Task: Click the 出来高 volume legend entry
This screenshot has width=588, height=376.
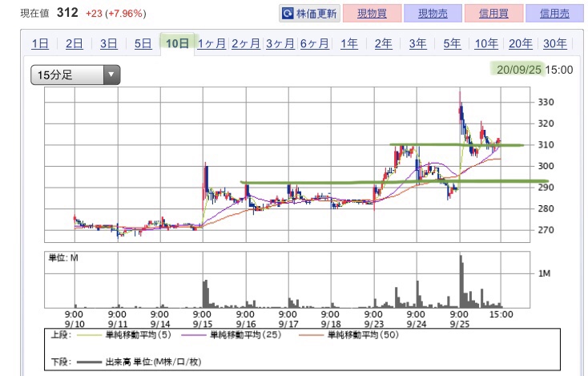Action: 139,362
